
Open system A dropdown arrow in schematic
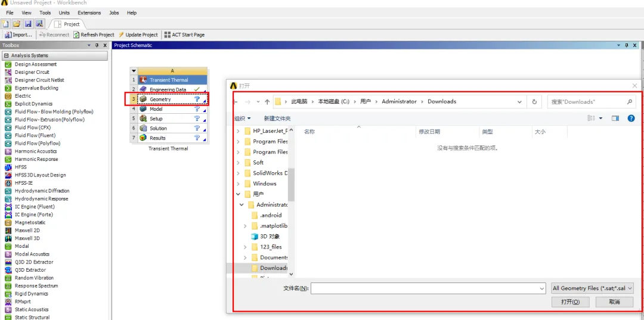pyautogui.click(x=134, y=71)
